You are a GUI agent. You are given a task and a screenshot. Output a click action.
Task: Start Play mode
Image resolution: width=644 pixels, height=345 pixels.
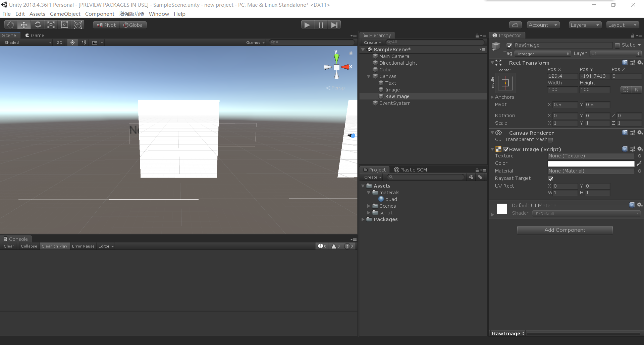[x=307, y=25]
